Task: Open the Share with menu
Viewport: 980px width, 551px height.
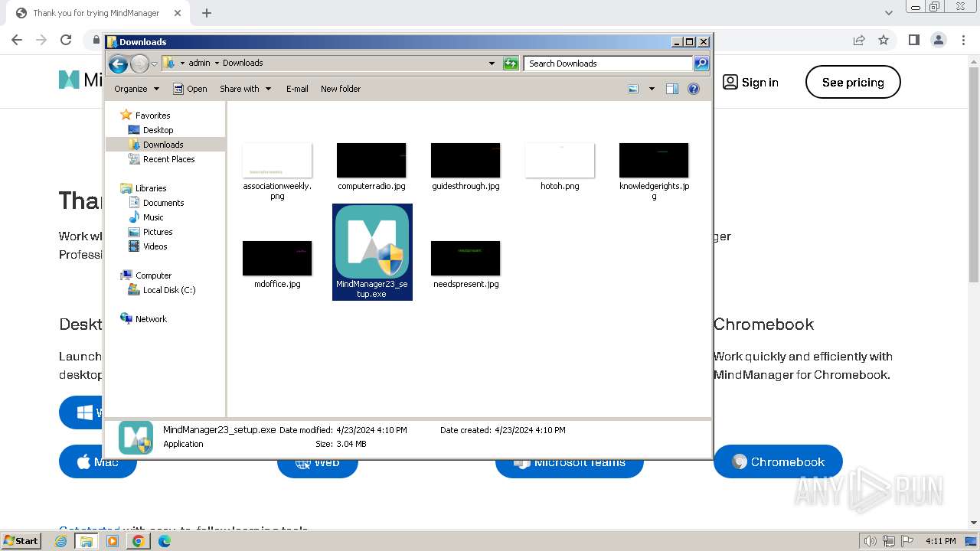Action: pyautogui.click(x=245, y=89)
